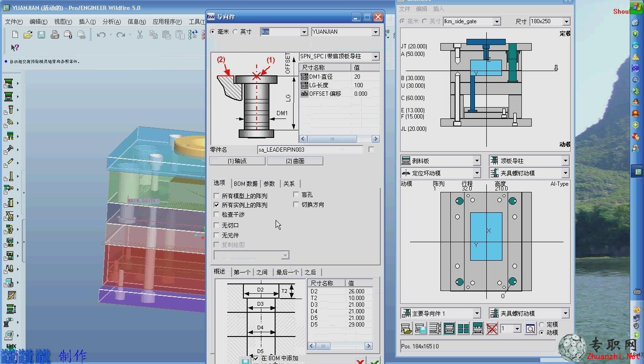The width and height of the screenshot is (644, 364).
Task: Create a new file in Pro/ENGINEER toolbar
Action: (15, 35)
